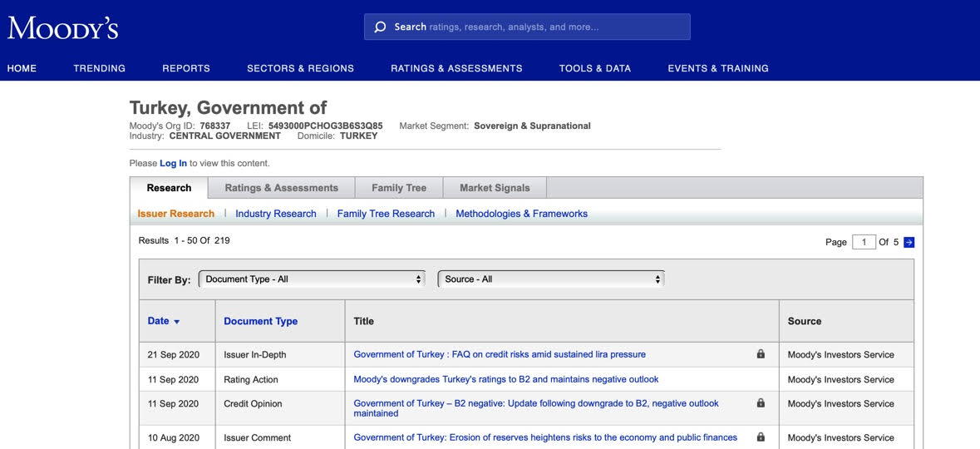This screenshot has height=449, width=980.
Task: Click lock icon on Erosion of reserves row
Action: coord(761,437)
